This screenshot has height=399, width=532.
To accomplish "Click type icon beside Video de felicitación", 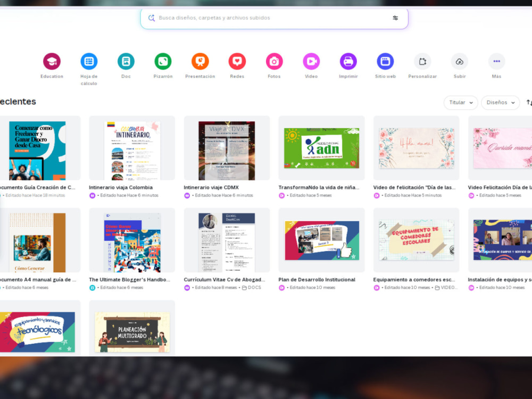I will coord(376,195).
